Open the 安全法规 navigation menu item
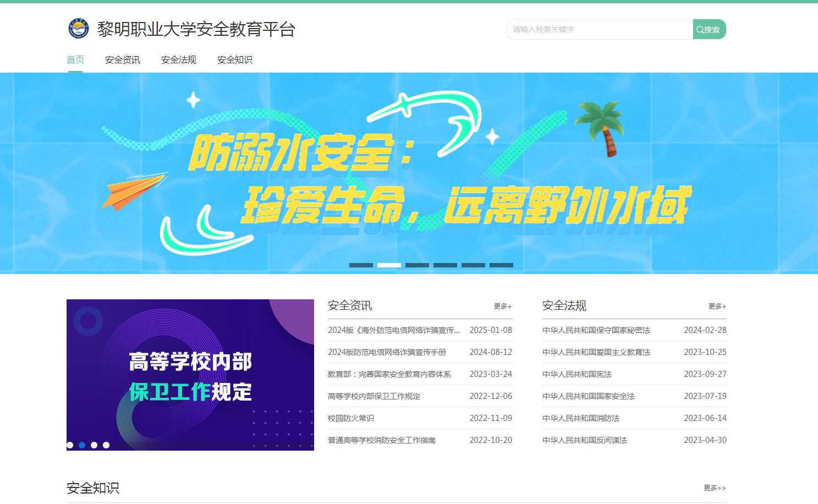 (179, 60)
